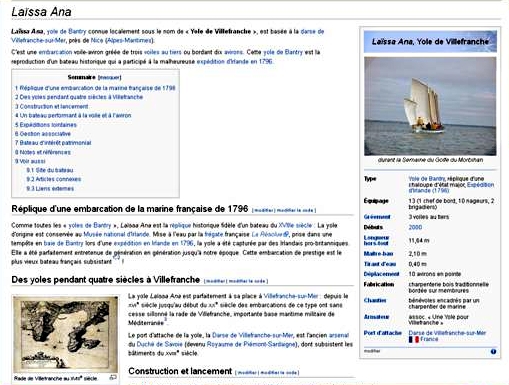Open Darse de Villefranche-sur-Mer link in body text

(252, 335)
